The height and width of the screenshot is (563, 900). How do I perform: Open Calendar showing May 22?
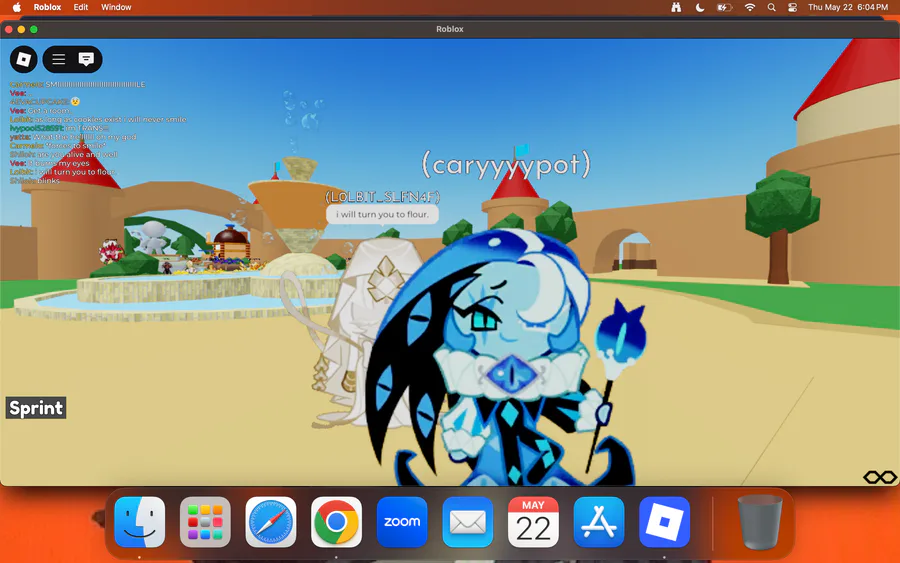533,522
